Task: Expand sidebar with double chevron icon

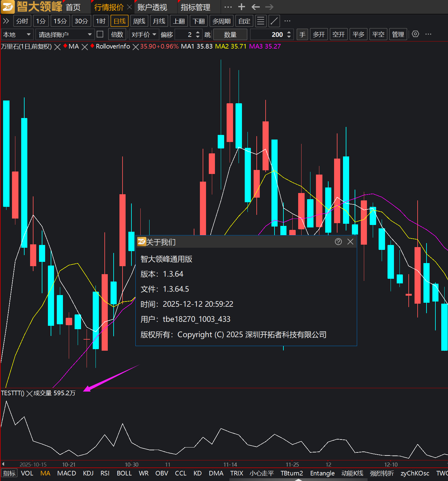Action: point(6,21)
